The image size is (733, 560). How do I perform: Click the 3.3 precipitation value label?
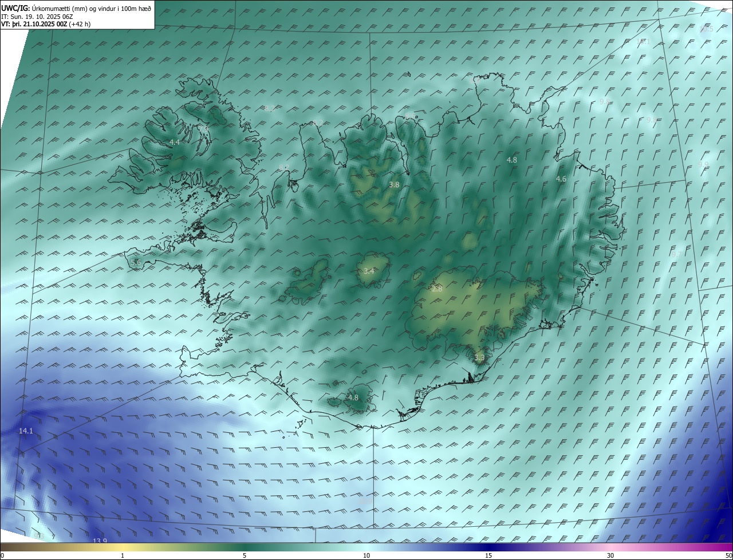coord(479,358)
